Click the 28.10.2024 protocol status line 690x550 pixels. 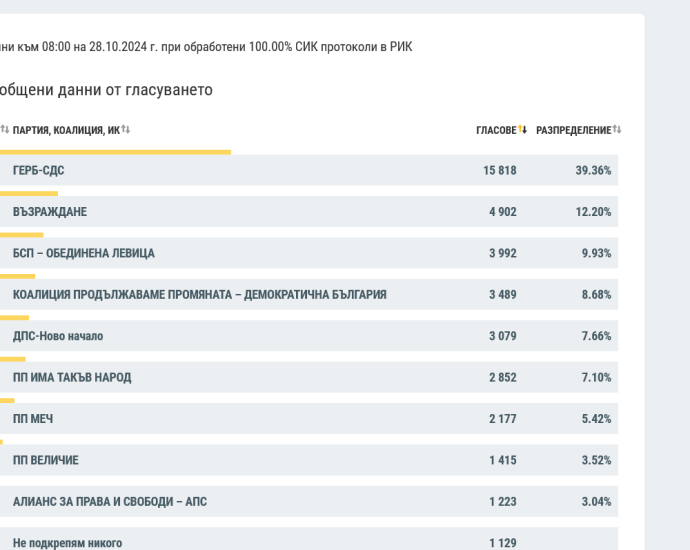coord(206,47)
